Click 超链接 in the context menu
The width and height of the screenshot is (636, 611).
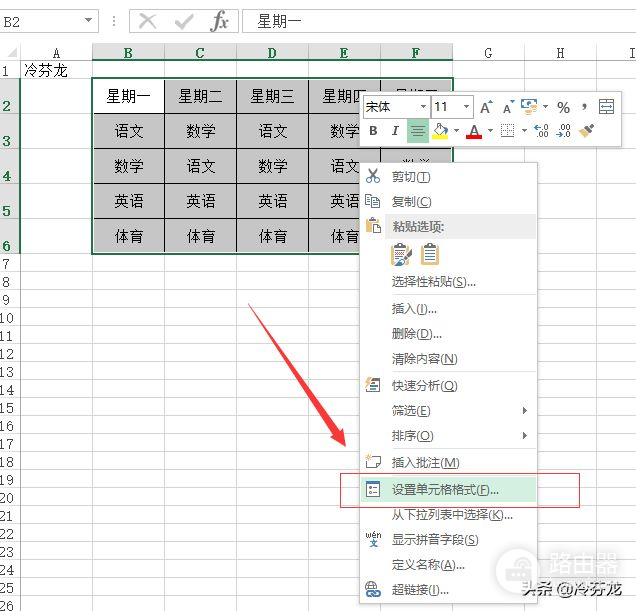point(414,590)
